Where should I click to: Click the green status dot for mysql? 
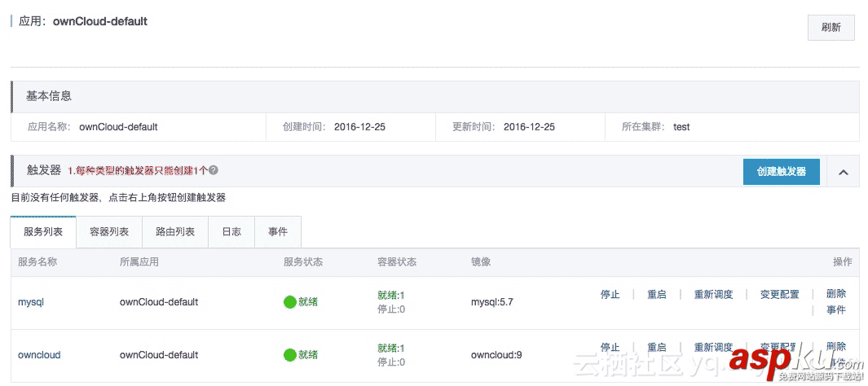tap(289, 302)
